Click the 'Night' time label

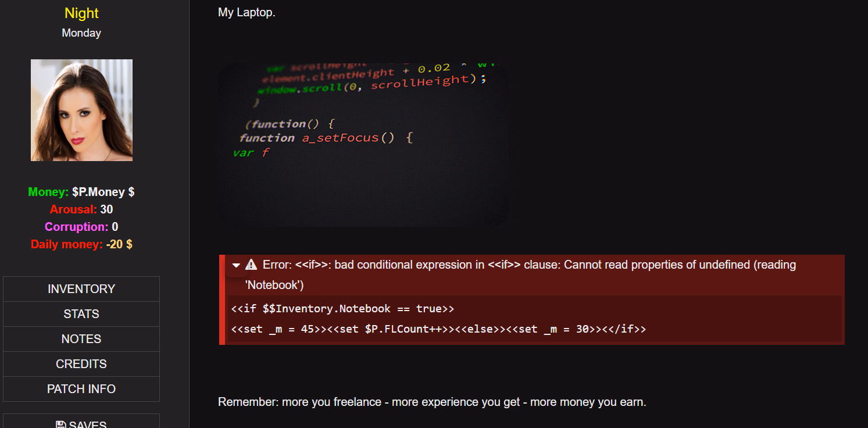click(x=81, y=13)
